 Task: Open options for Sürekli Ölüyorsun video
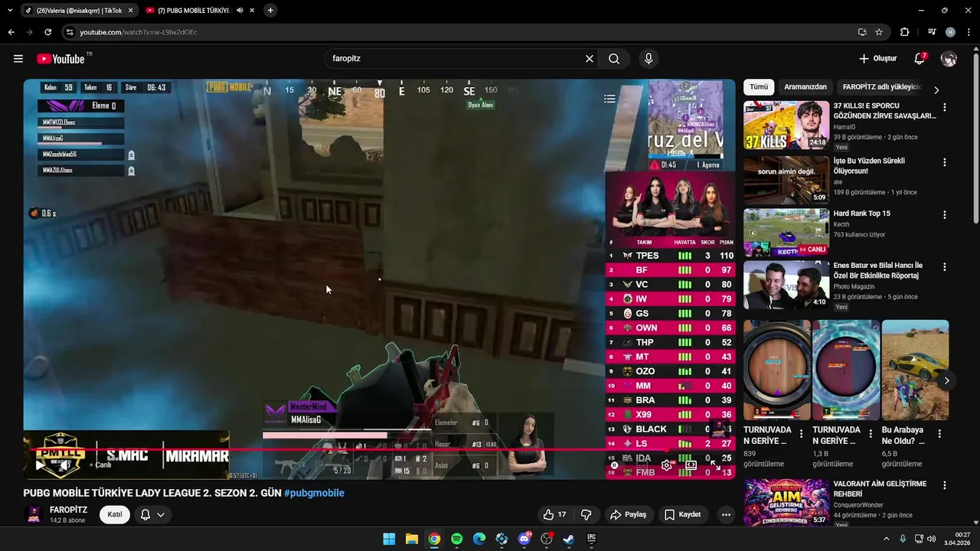(944, 163)
